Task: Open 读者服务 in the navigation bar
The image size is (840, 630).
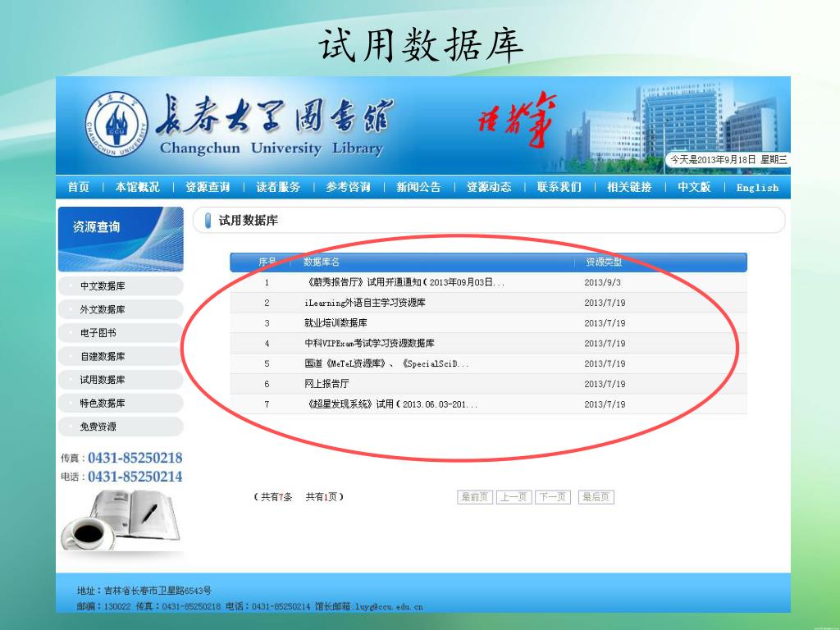Action: 278,187
